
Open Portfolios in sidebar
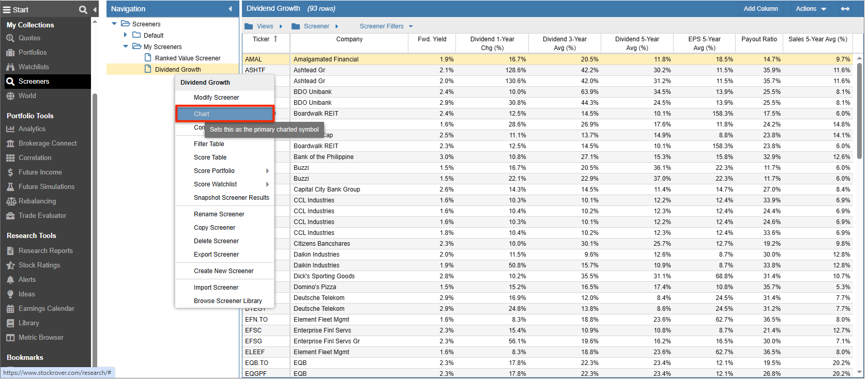coord(32,52)
